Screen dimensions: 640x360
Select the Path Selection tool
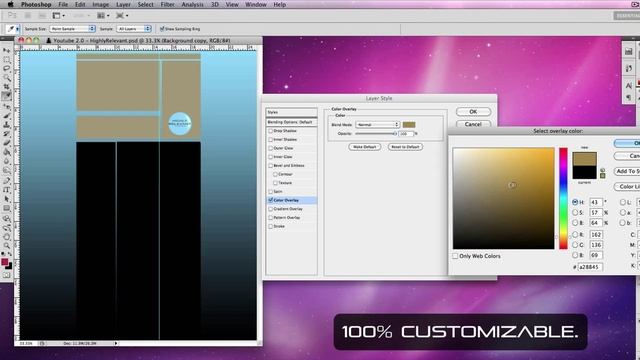(x=7, y=199)
